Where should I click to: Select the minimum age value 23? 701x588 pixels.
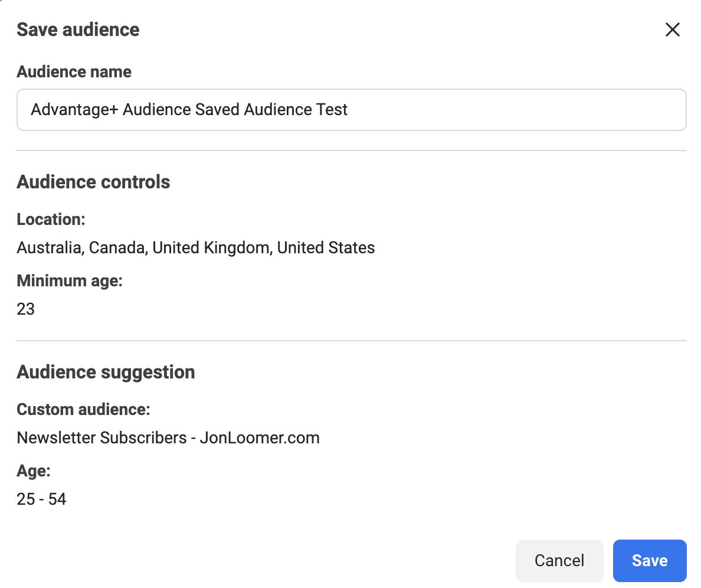[x=25, y=309]
